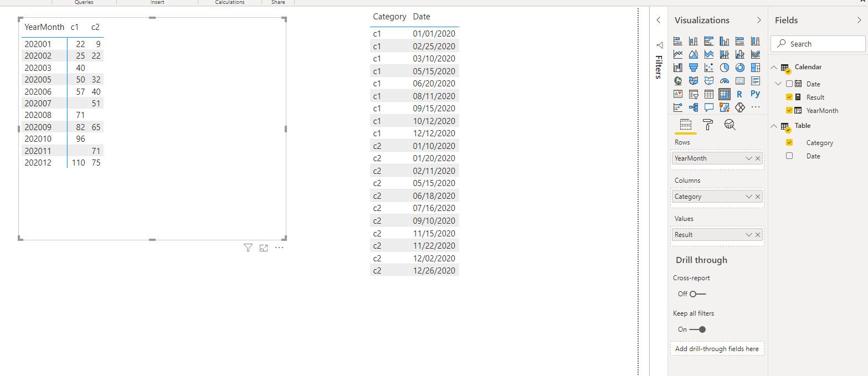Sort by the YearMonth column header
The width and height of the screenshot is (868, 376).
point(44,27)
